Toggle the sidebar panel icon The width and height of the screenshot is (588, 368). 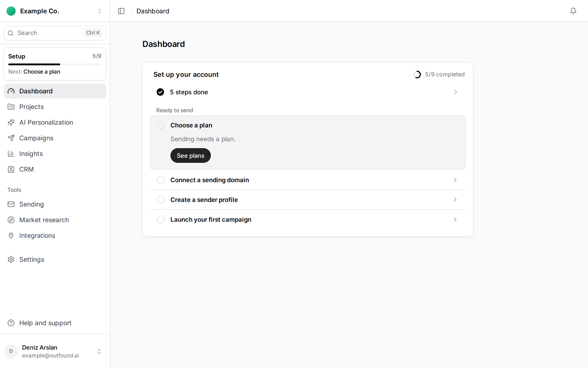(121, 11)
